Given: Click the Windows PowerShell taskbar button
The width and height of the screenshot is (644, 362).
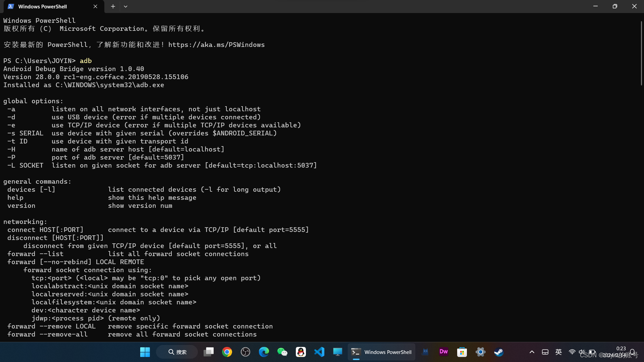Looking at the screenshot, I should (x=381, y=352).
